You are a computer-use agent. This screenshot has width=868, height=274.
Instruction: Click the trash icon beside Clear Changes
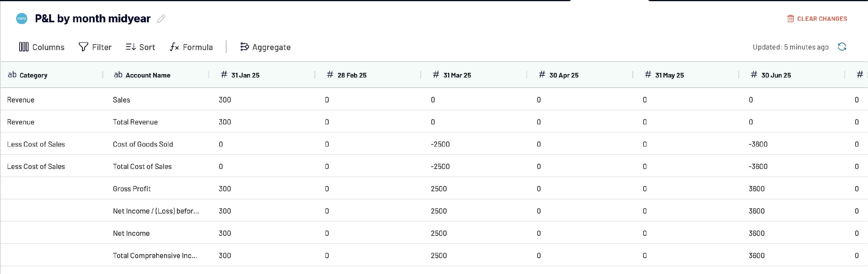pyautogui.click(x=790, y=19)
